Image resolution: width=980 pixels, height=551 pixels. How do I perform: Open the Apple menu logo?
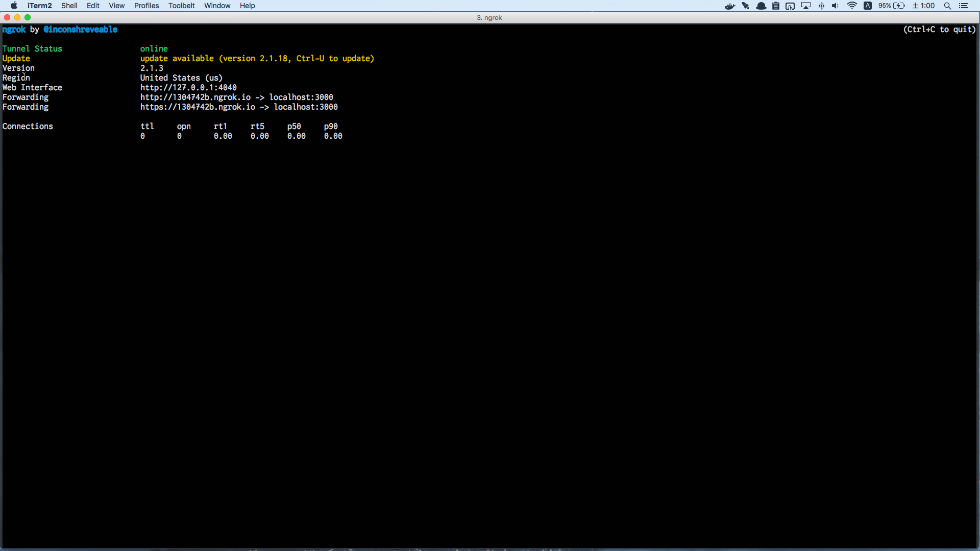click(13, 6)
